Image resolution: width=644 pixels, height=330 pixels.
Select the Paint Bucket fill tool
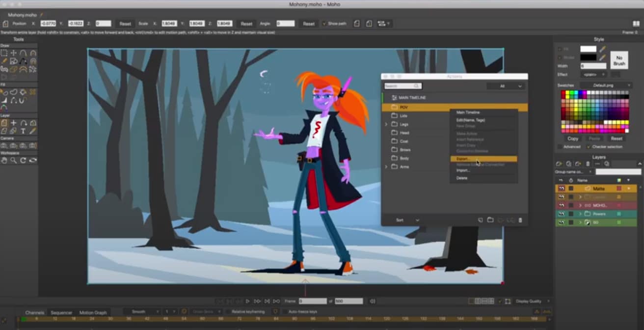click(23, 92)
